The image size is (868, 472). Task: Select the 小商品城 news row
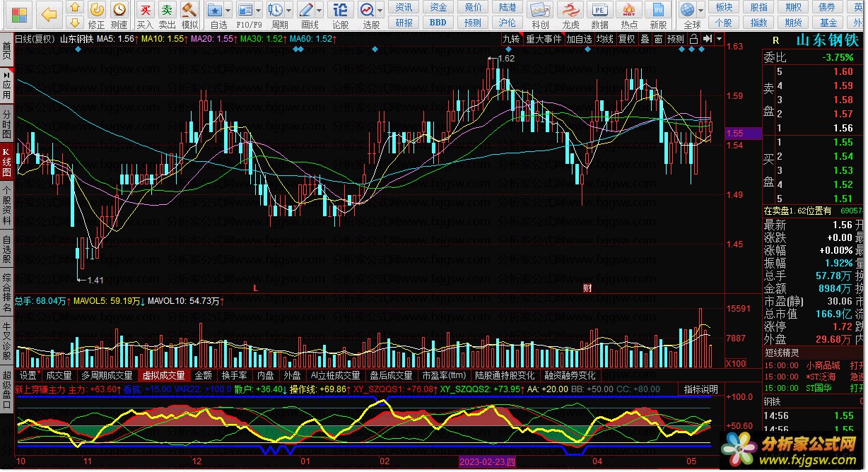[813, 365]
